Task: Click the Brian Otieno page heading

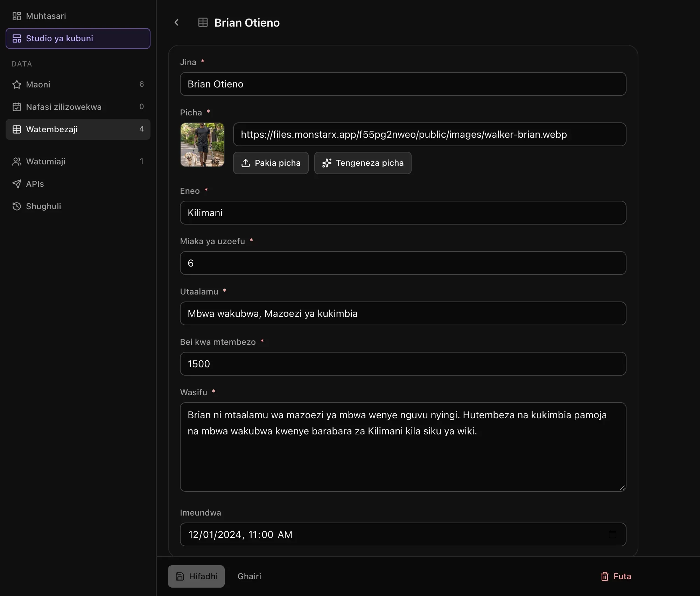Action: pyautogui.click(x=247, y=23)
